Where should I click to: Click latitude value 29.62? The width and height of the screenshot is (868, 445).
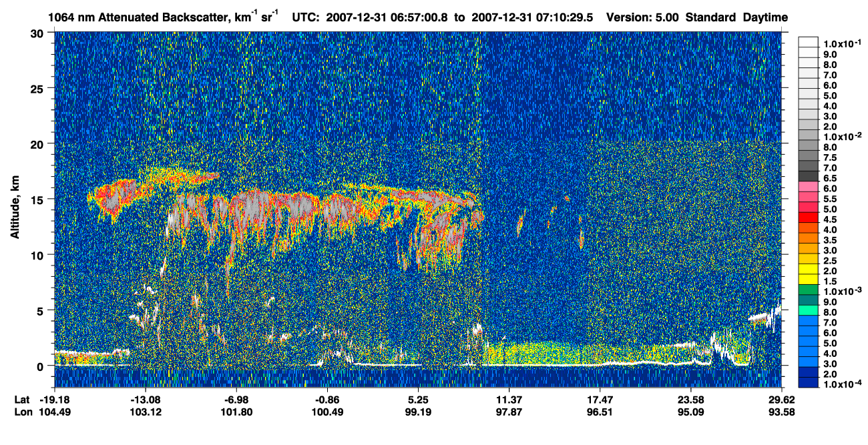point(781,400)
